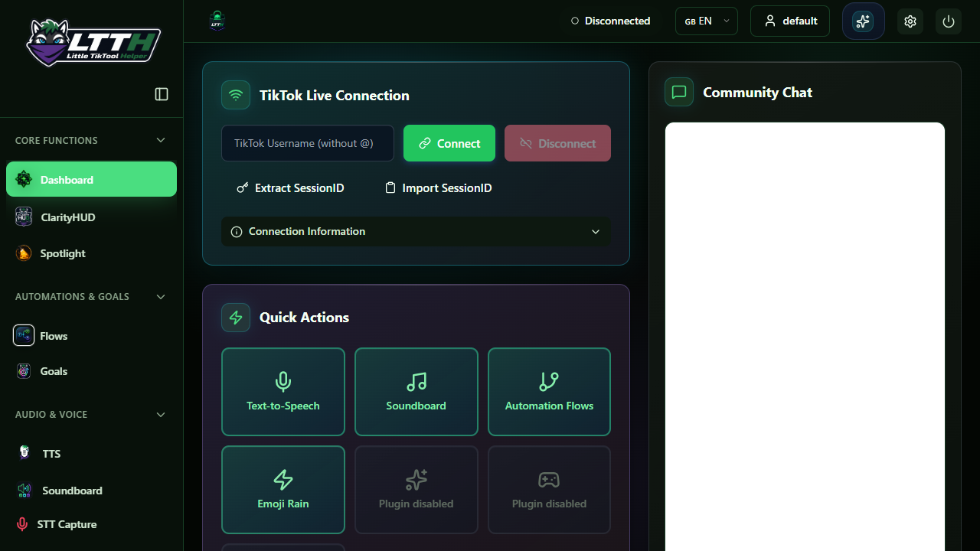The width and height of the screenshot is (980, 551).
Task: Focus the TikTok Username input field
Action: click(308, 143)
